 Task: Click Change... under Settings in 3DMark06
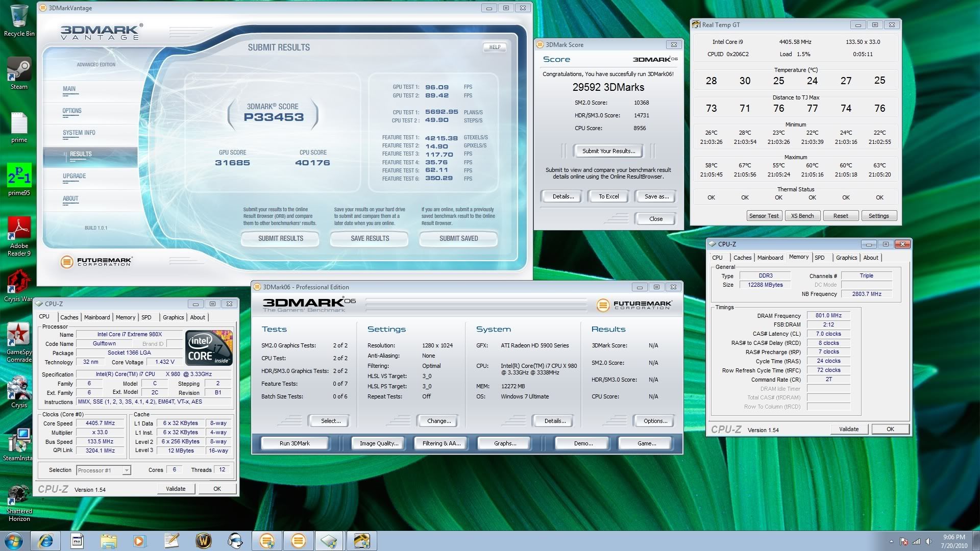point(439,421)
